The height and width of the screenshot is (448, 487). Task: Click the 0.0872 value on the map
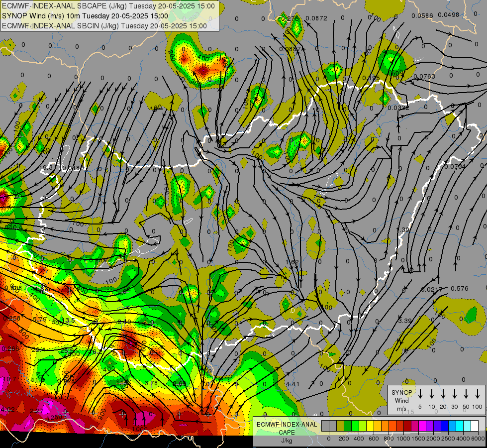click(316, 18)
